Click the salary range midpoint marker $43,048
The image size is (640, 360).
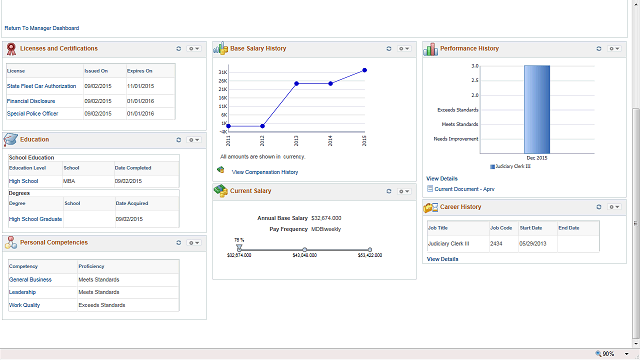pyautogui.click(x=304, y=249)
